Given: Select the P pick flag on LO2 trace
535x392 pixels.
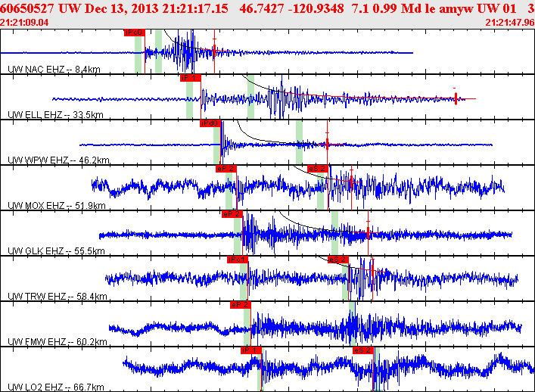Looking at the screenshot, I should click(x=250, y=350).
